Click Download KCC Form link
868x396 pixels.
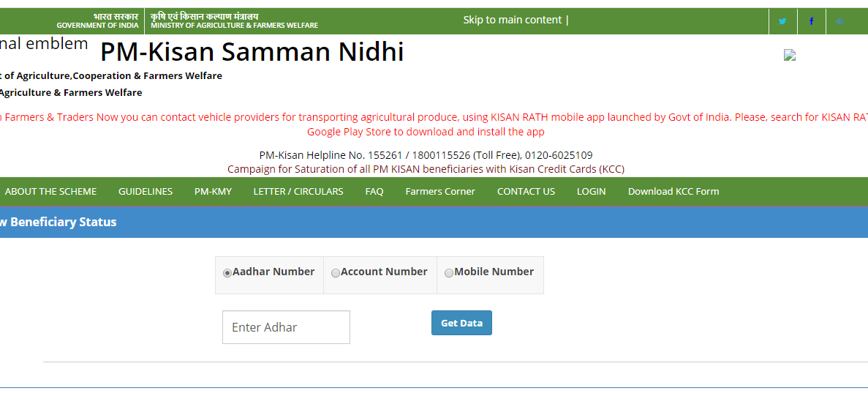pos(673,192)
